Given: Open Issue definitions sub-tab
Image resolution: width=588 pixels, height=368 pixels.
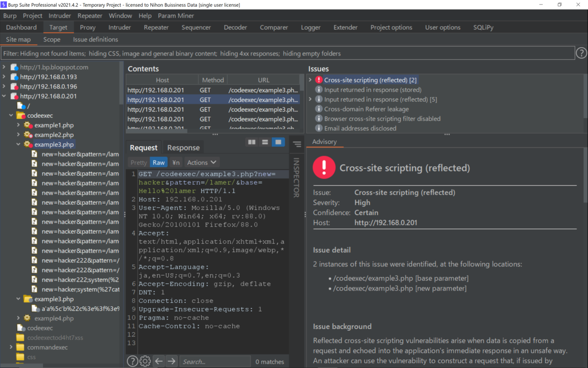Looking at the screenshot, I should tap(96, 39).
